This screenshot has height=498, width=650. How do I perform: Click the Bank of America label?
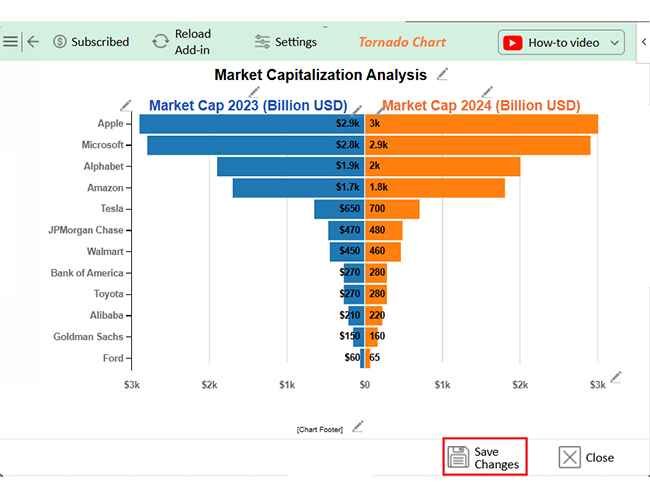click(87, 273)
